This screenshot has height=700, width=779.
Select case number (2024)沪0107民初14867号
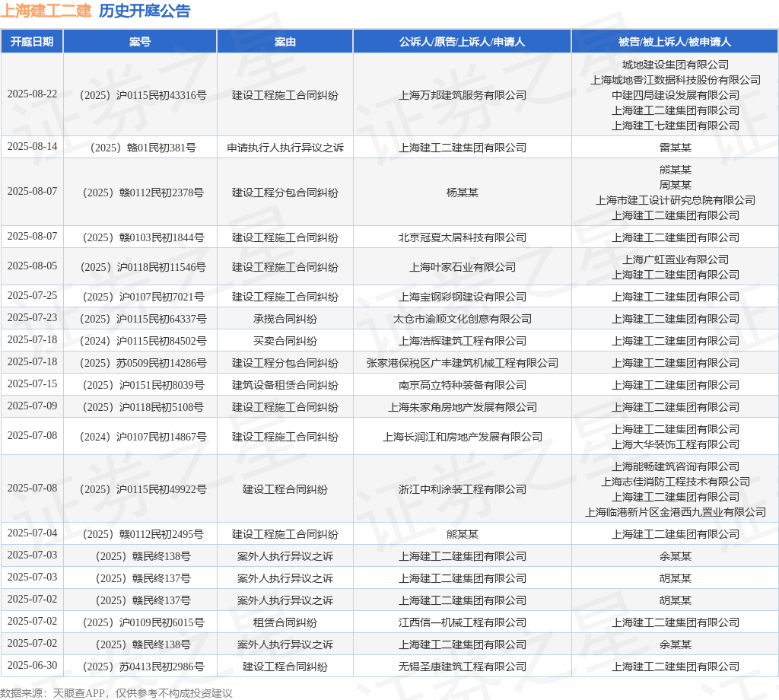coord(143,437)
